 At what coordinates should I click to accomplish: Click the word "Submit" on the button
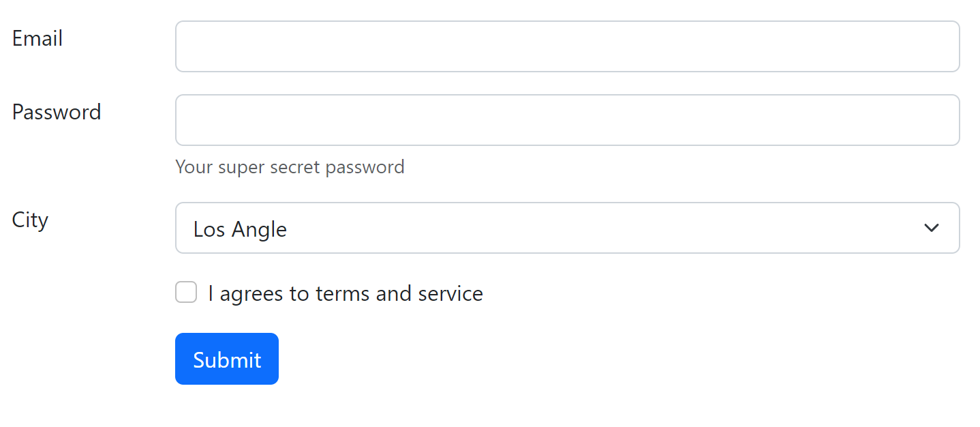(x=227, y=359)
